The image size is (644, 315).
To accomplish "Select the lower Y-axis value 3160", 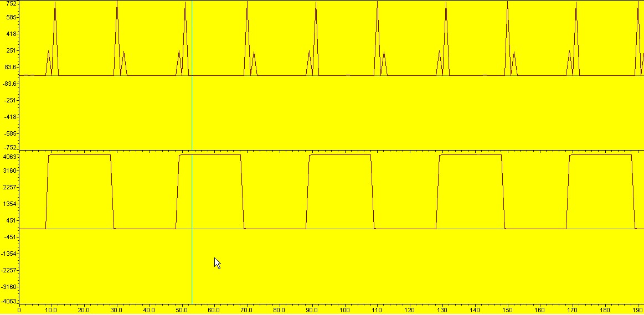I will [10, 171].
